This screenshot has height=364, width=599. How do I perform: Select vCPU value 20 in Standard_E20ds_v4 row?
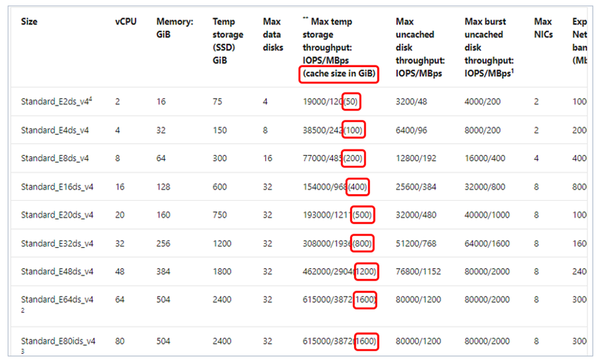coord(120,215)
